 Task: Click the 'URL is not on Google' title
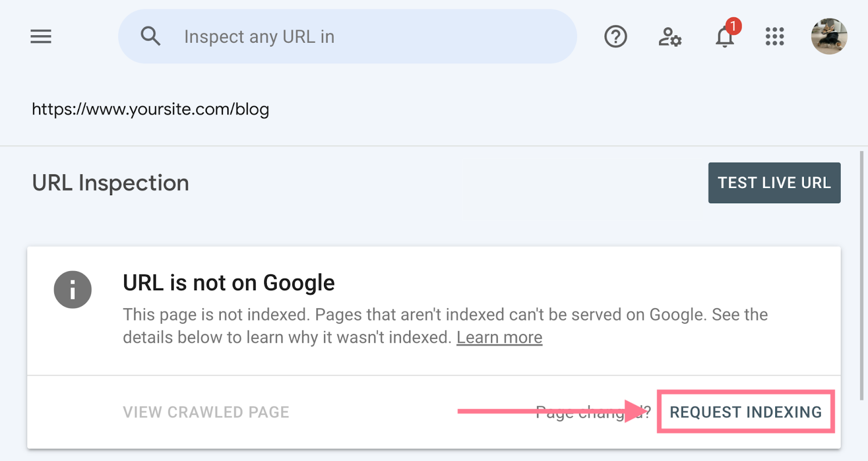[x=228, y=283]
